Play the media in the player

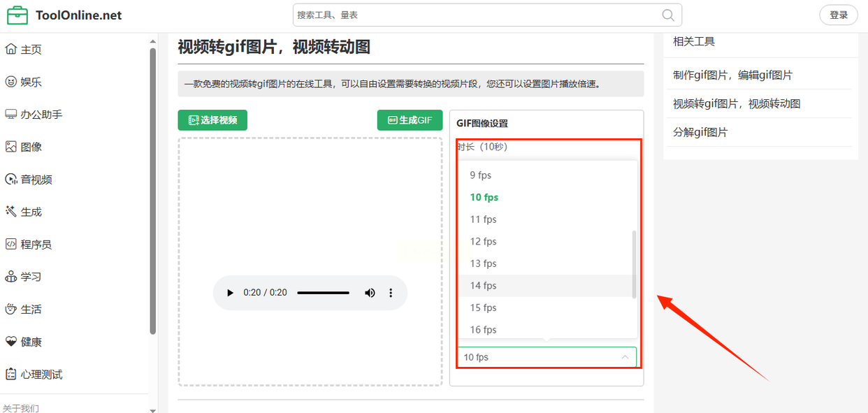click(x=230, y=293)
